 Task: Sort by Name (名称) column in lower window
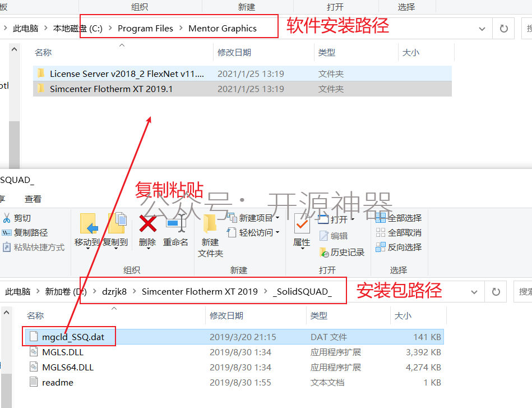point(35,315)
